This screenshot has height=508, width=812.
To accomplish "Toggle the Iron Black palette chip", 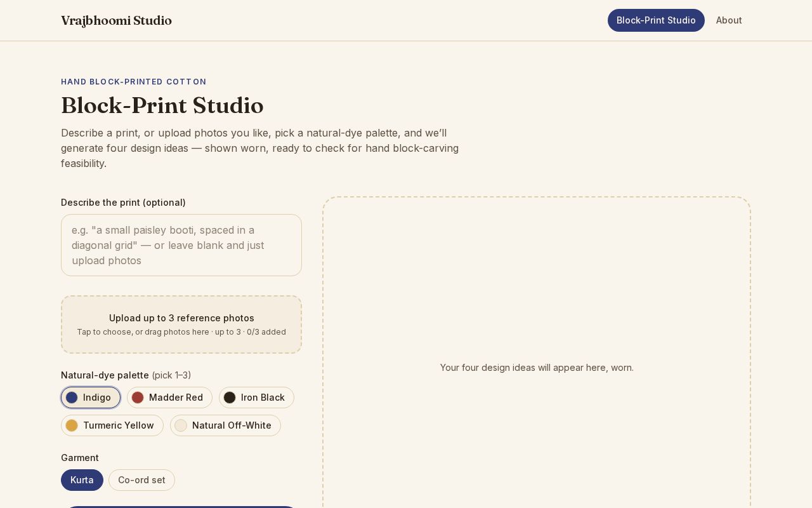I will pyautogui.click(x=256, y=398).
